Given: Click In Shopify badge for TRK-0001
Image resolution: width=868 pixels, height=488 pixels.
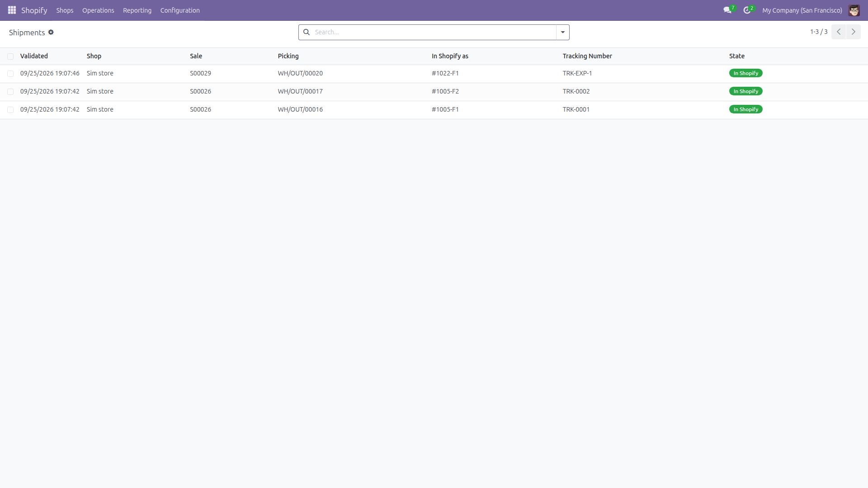Looking at the screenshot, I should click(x=745, y=109).
